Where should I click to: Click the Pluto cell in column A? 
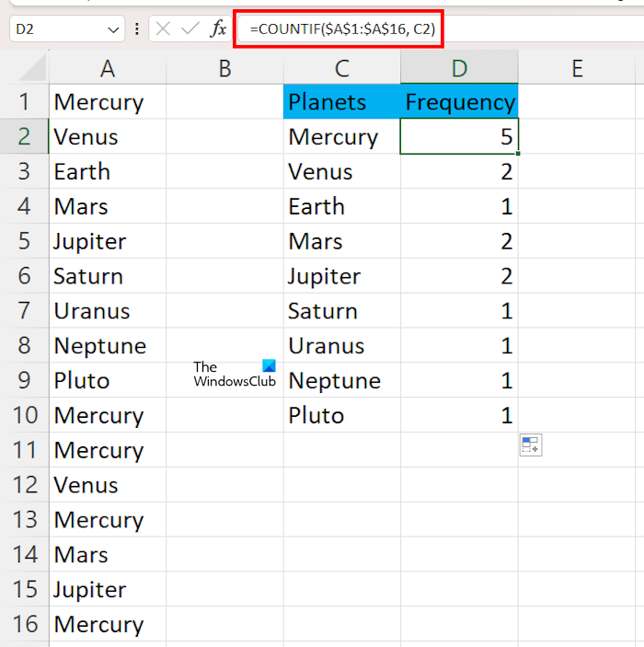(x=108, y=381)
